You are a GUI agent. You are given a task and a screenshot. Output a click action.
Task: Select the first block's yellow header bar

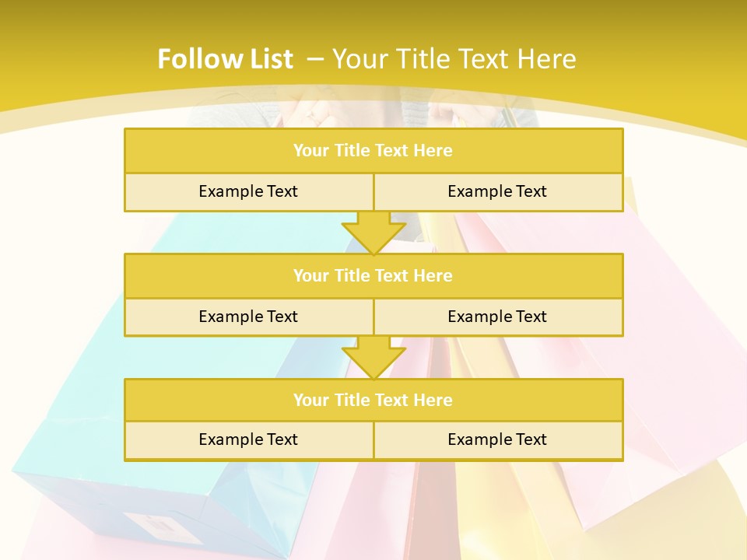pyautogui.click(x=373, y=151)
